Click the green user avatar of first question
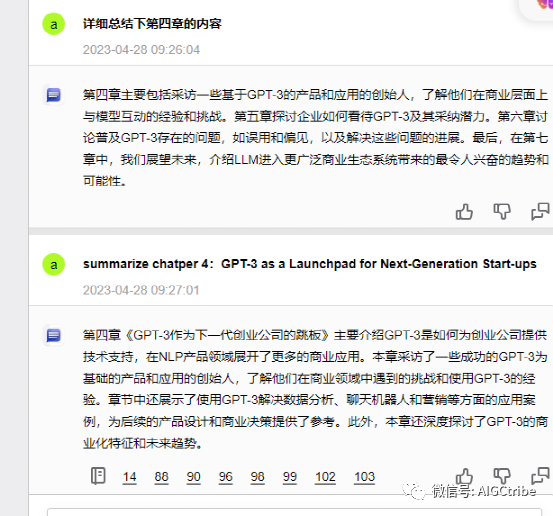 tap(54, 24)
